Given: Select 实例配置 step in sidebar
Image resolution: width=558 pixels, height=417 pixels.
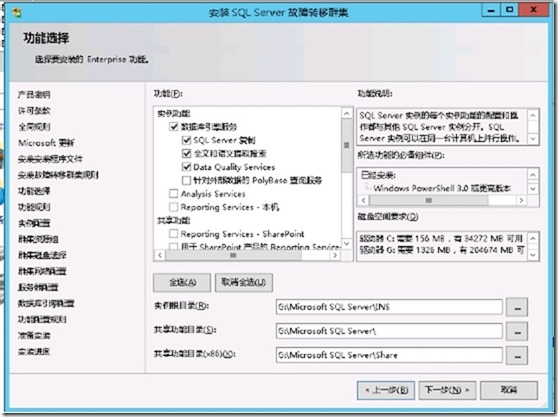Looking at the screenshot, I should click(34, 223).
